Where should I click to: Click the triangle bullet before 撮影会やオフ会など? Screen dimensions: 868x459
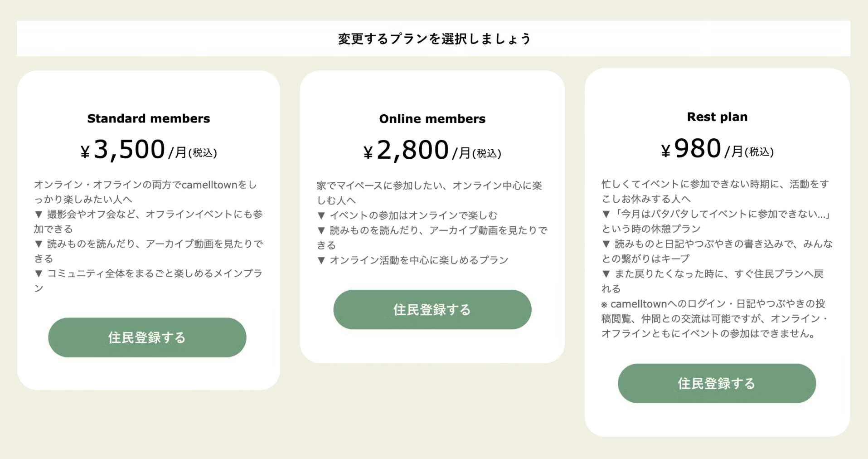pos(39,214)
